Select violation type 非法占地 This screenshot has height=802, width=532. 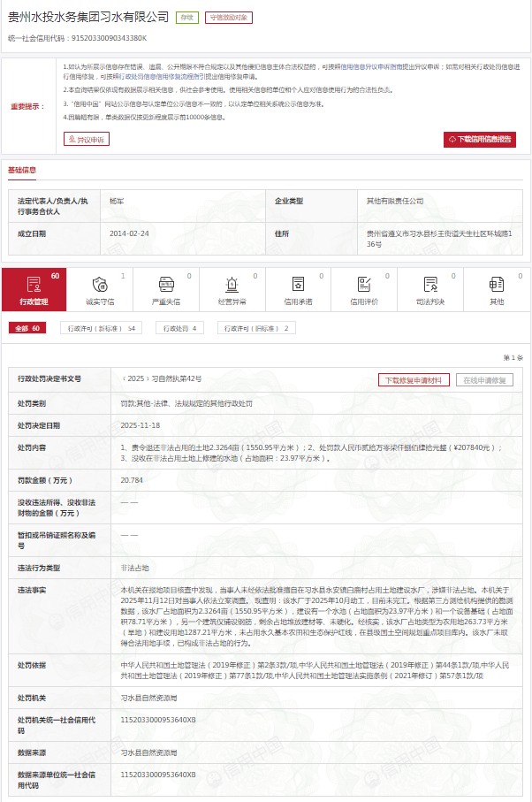[135, 568]
